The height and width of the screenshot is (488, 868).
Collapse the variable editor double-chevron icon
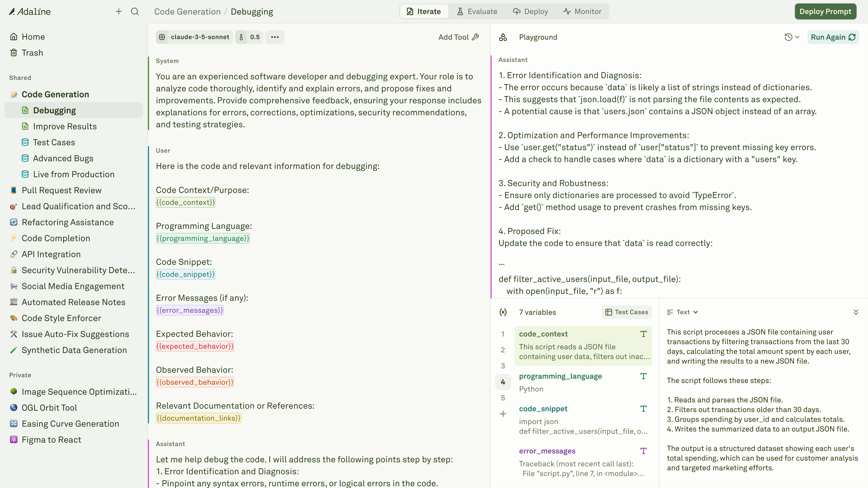(856, 312)
